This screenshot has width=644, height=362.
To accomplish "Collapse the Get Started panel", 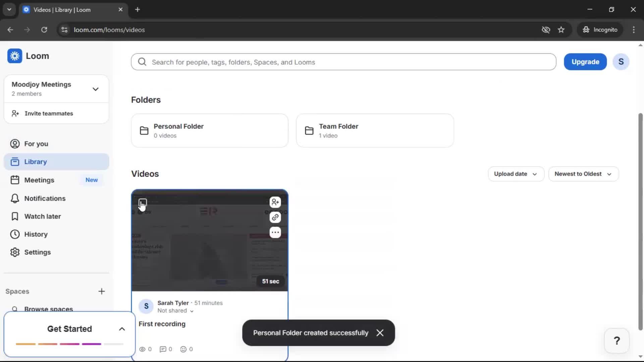I will click(x=121, y=329).
